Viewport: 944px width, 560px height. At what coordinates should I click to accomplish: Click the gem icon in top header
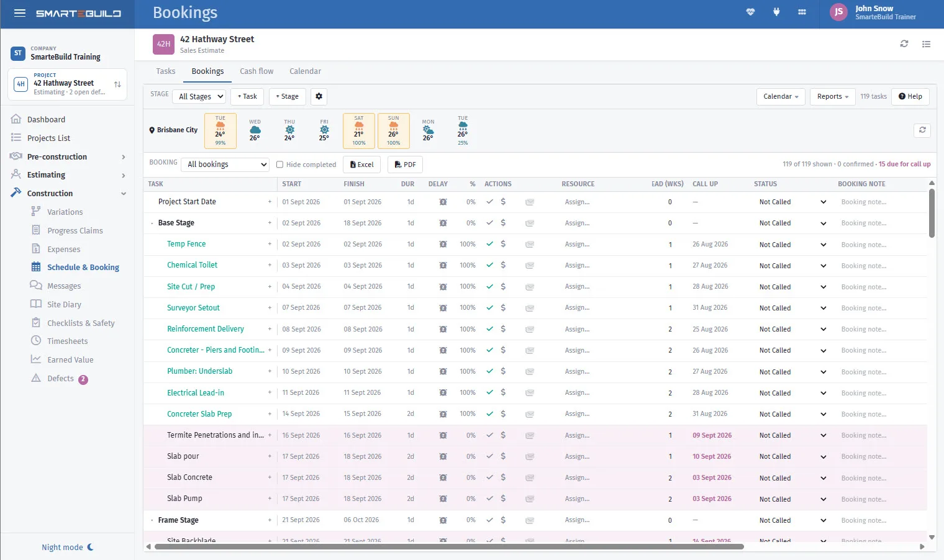click(x=750, y=12)
